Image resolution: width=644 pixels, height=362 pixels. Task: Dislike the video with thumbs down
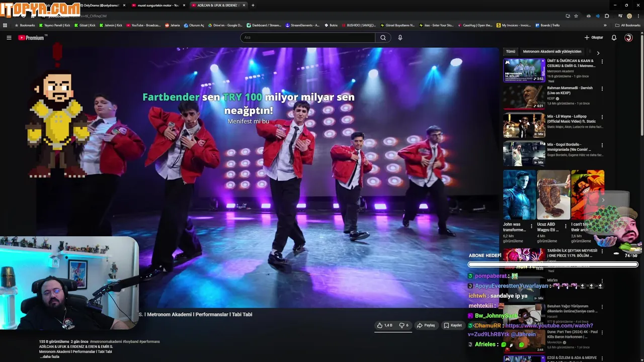coord(404,325)
